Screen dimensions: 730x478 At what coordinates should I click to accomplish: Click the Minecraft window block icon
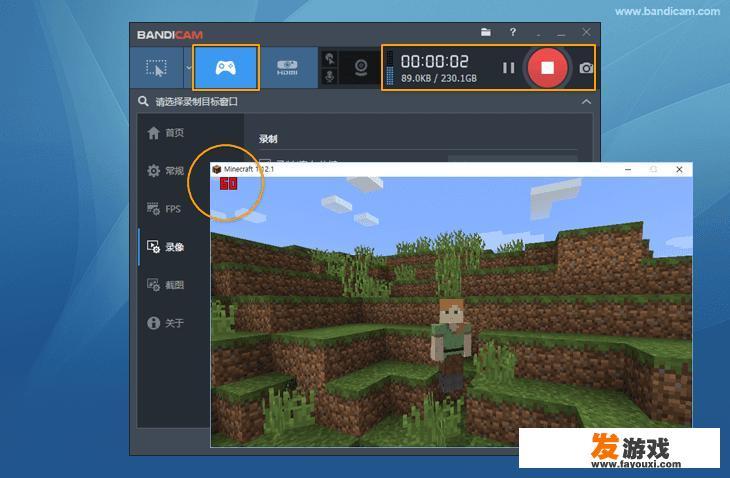coord(216,169)
